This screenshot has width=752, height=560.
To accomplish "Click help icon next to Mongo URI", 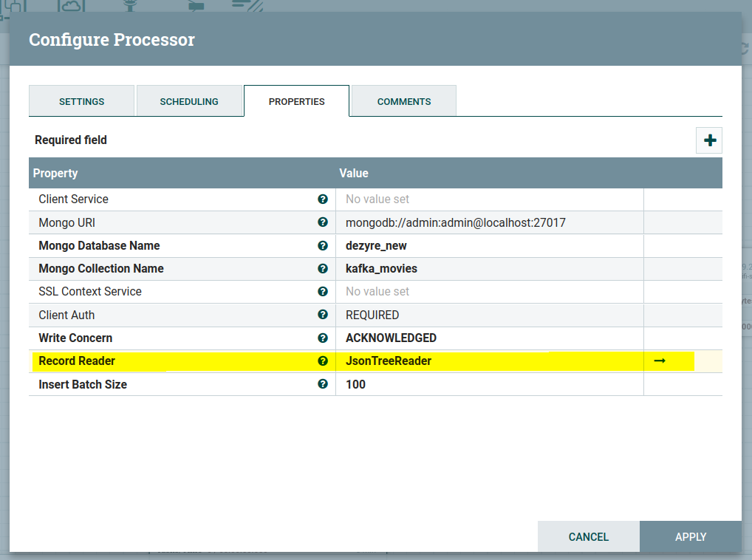I will [x=323, y=222].
